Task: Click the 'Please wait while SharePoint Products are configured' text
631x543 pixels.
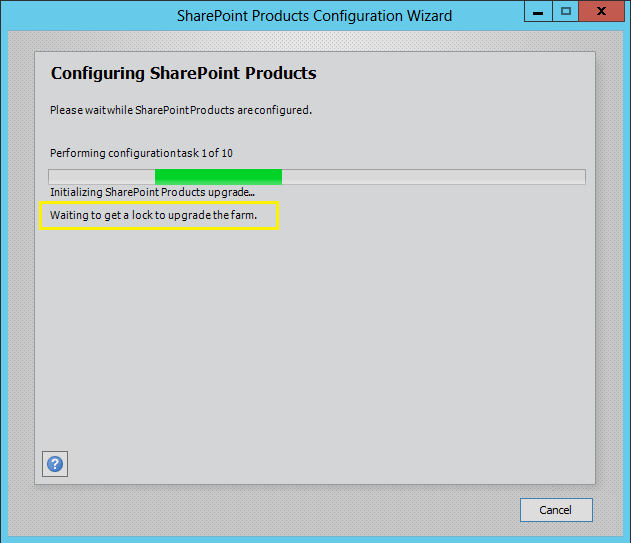Action: pos(180,110)
